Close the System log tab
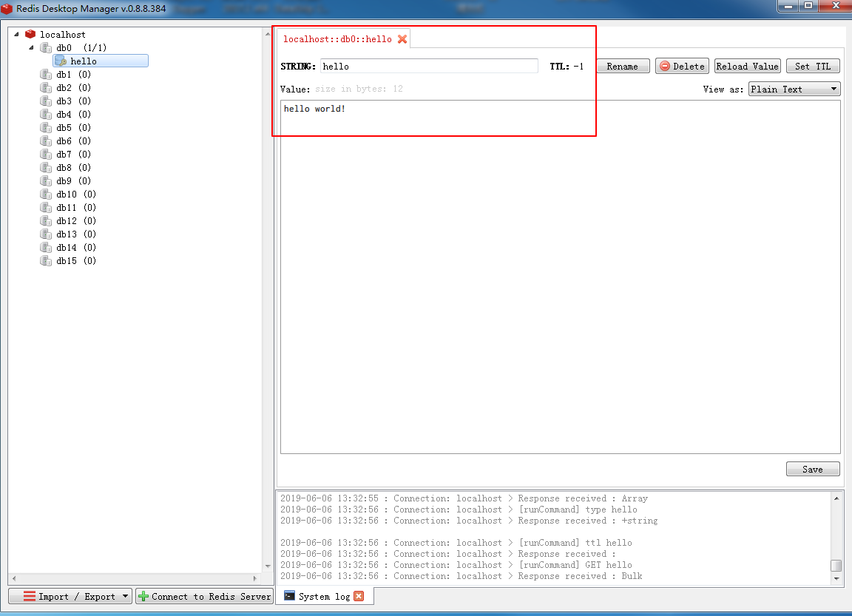This screenshot has height=616, width=852. (359, 596)
